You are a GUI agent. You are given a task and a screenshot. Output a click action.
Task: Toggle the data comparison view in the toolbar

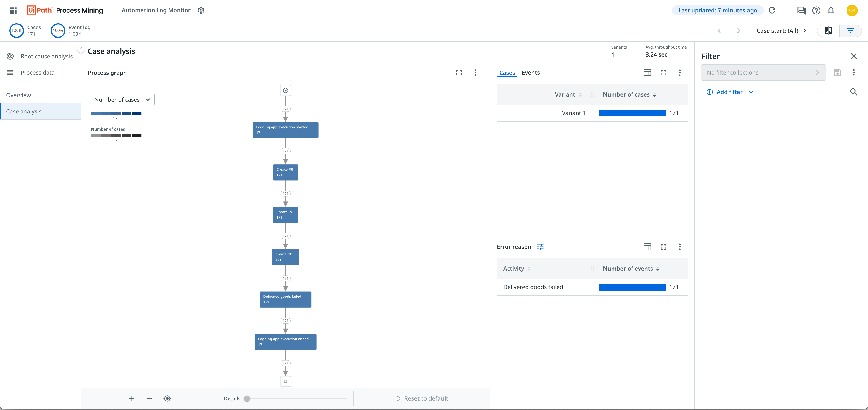[829, 30]
